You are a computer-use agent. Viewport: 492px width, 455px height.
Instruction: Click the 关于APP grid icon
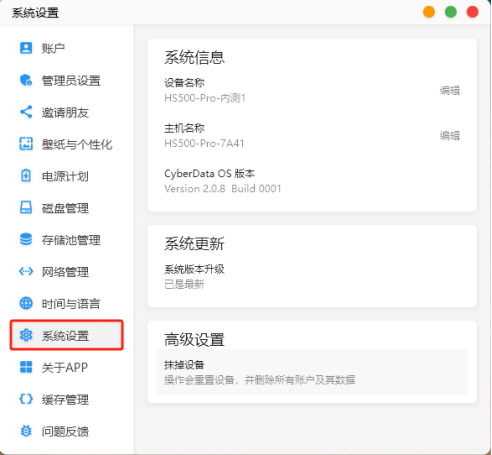coord(26,367)
